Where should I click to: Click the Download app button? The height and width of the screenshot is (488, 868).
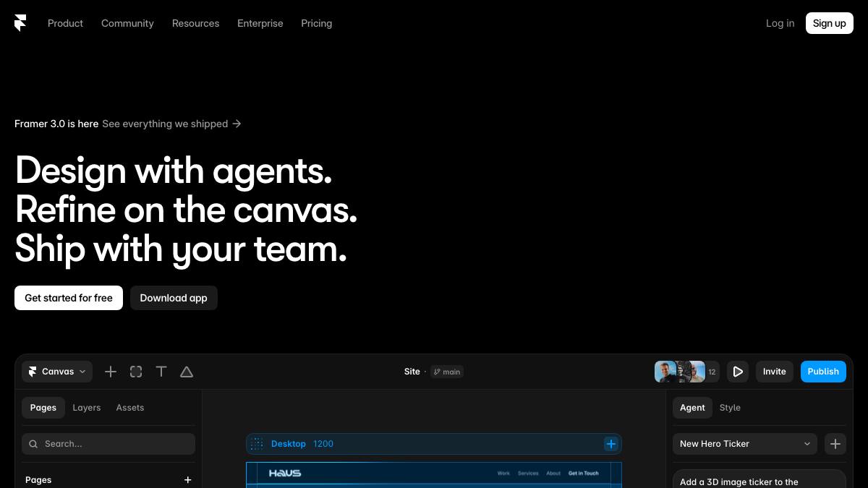point(174,298)
